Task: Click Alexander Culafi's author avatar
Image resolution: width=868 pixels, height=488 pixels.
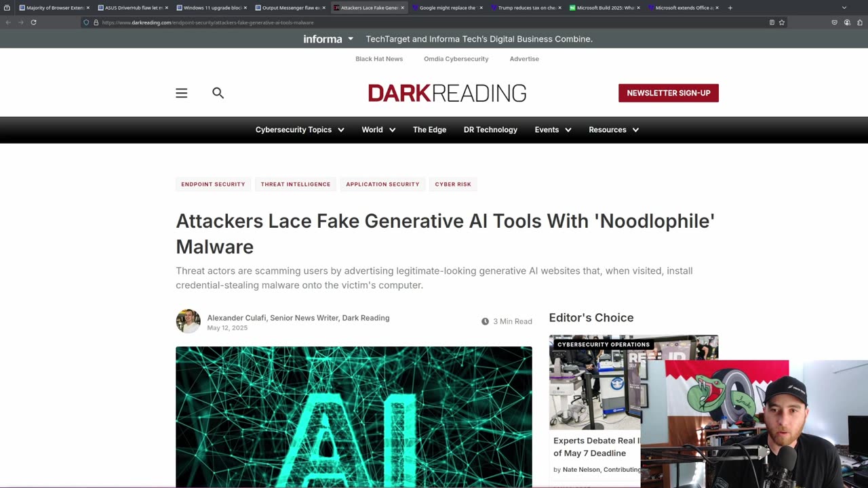Action: click(x=188, y=321)
